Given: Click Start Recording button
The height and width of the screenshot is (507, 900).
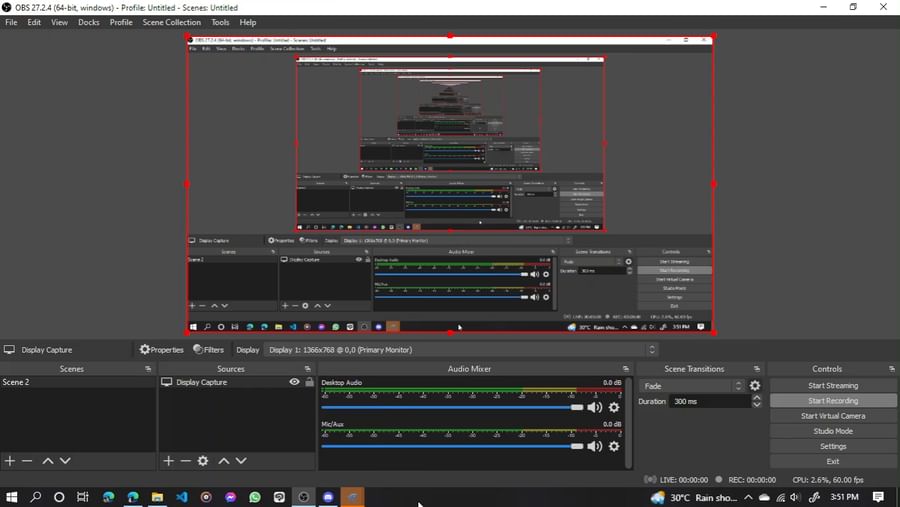Looking at the screenshot, I should coord(833,401).
